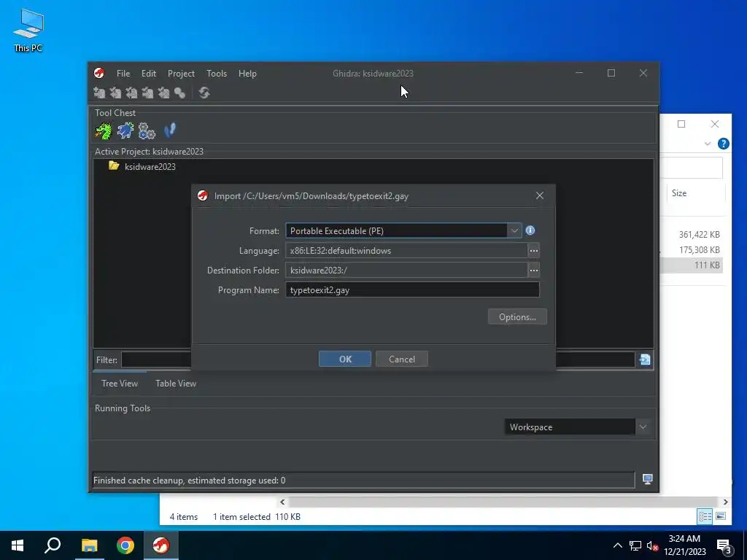Show hidden tray icons chevron

pyautogui.click(x=617, y=545)
